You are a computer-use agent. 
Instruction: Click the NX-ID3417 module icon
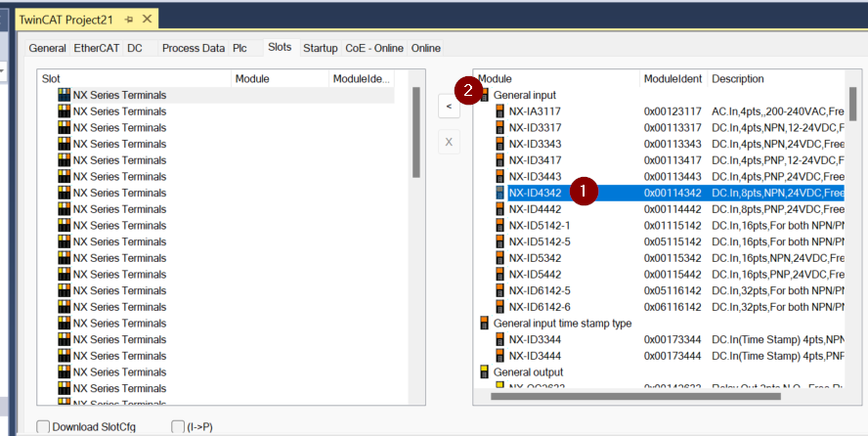pos(499,160)
